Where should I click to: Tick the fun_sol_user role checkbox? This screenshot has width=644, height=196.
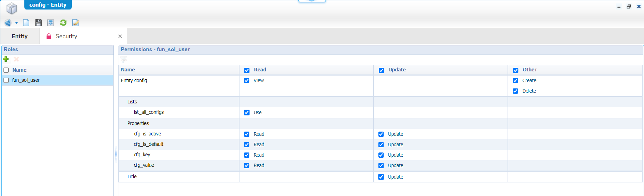pos(6,80)
